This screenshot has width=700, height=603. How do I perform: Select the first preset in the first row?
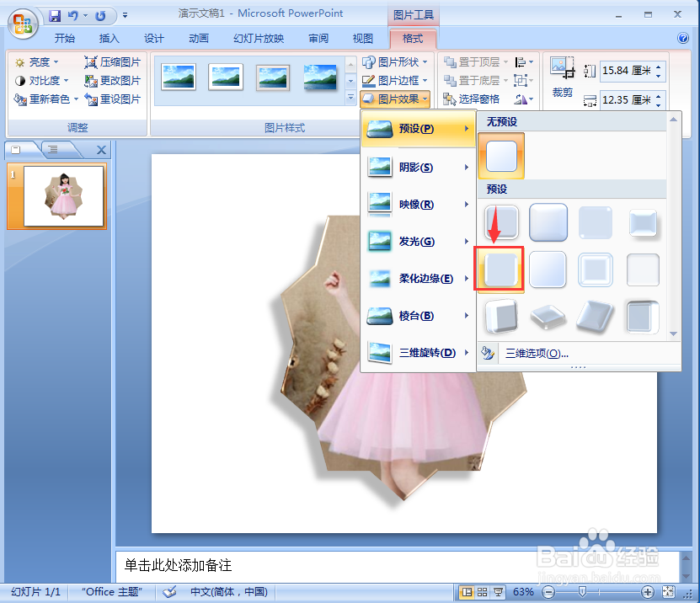(x=502, y=222)
